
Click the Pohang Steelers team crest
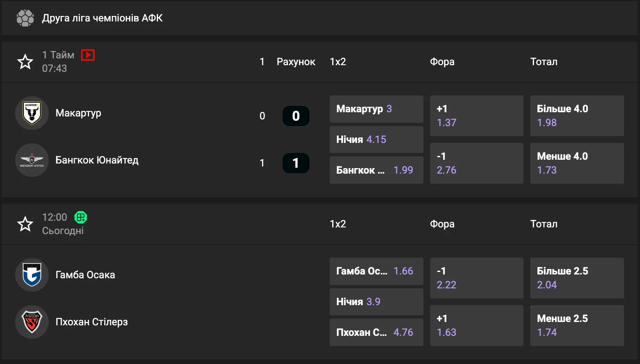32,322
